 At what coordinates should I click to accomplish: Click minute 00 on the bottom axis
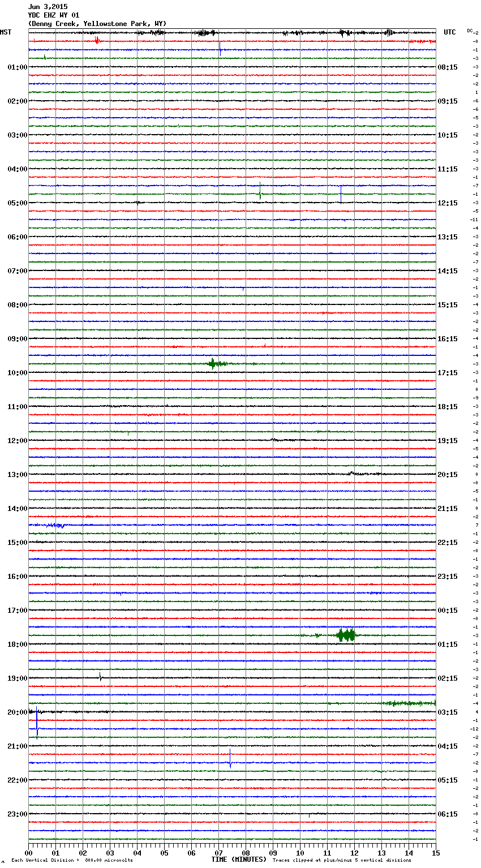tap(28, 853)
